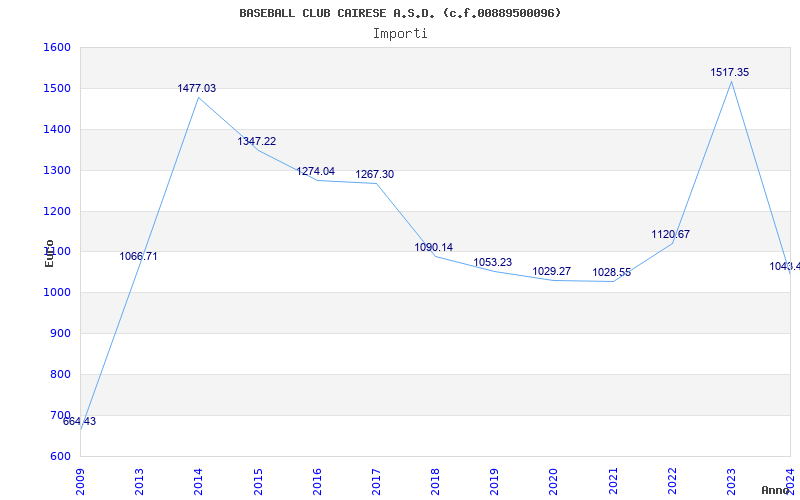This screenshot has width=800, height=500.
Task: Click the 2017 x-axis year label
Action: click(376, 481)
